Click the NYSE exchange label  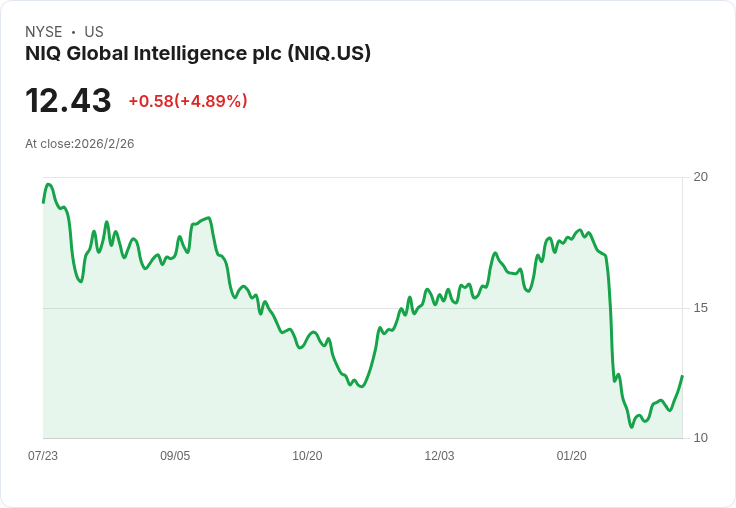coord(43,32)
